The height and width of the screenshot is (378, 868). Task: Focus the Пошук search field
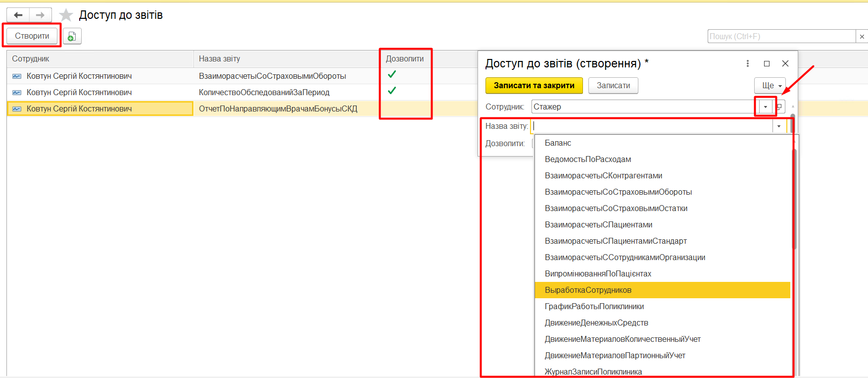tap(781, 37)
